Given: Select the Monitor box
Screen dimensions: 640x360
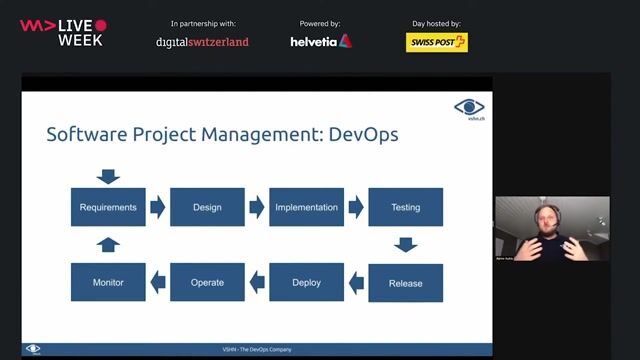Looking at the screenshot, I should tap(108, 282).
